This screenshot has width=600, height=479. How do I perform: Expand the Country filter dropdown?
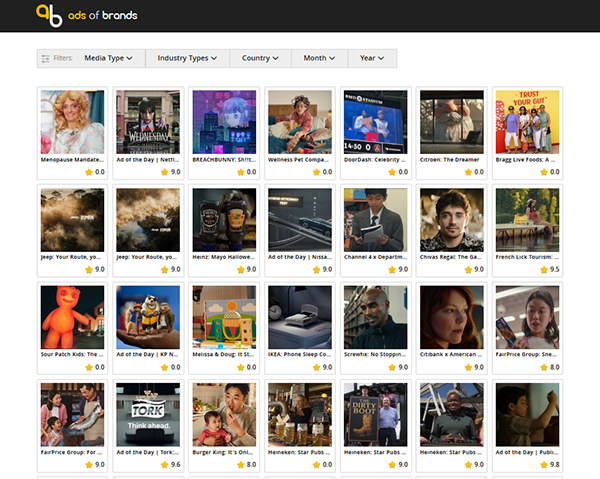tap(260, 58)
